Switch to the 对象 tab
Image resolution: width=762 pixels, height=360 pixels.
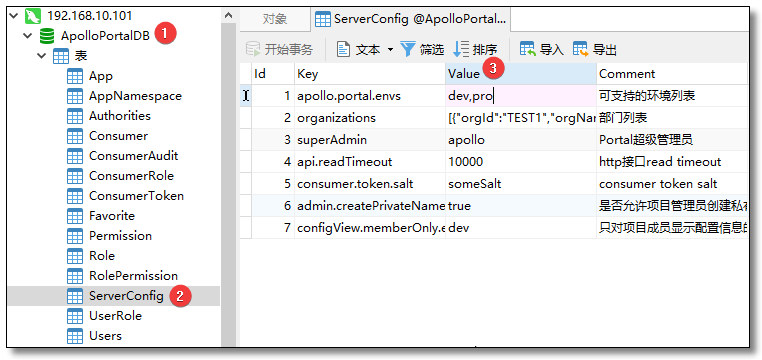point(275,19)
